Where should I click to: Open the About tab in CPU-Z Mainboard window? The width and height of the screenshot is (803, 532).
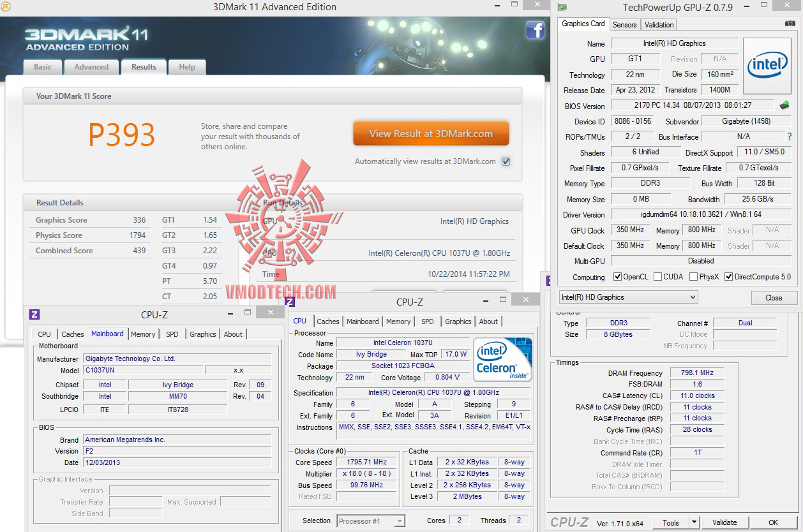[233, 334]
